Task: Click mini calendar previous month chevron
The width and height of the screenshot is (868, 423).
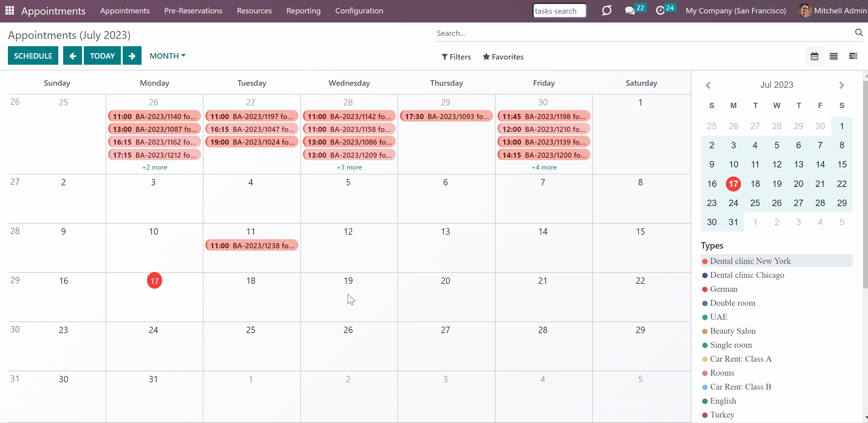Action: [x=708, y=85]
